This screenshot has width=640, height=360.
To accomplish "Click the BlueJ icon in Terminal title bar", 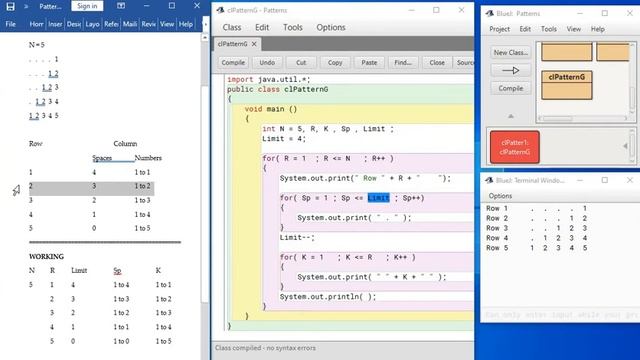I will pos(489,180).
